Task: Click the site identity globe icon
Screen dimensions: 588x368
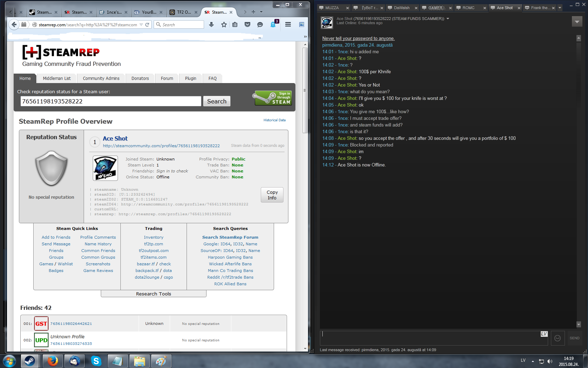Action: [x=35, y=25]
